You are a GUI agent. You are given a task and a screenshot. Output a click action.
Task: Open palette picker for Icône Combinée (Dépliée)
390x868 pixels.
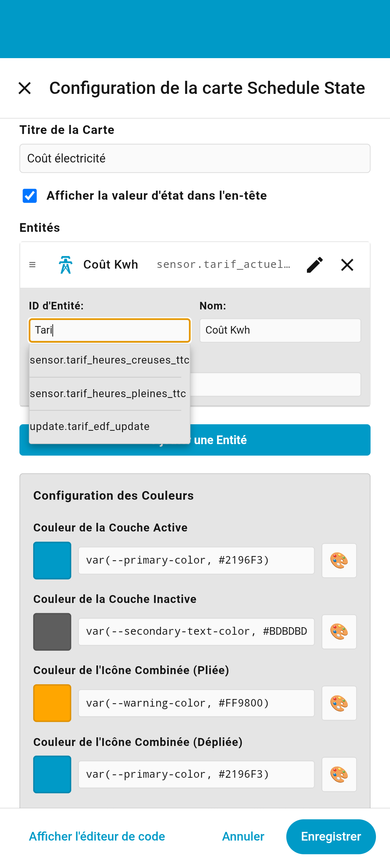(x=339, y=774)
